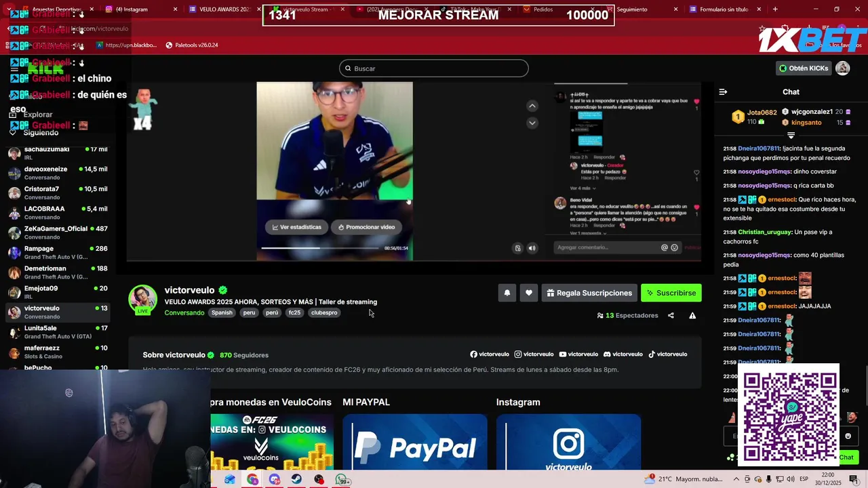Screen dimensions: 868x488
Task: Select the Spanish tag
Action: [222, 312]
